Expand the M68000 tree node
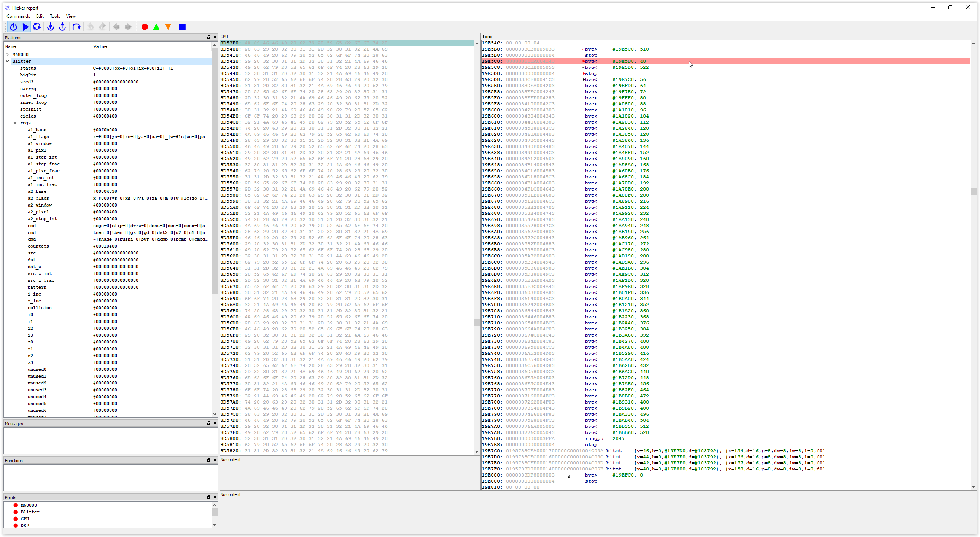 coord(8,54)
